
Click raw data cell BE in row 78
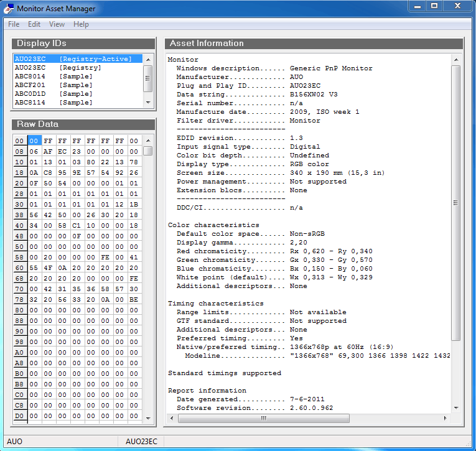coord(134,300)
